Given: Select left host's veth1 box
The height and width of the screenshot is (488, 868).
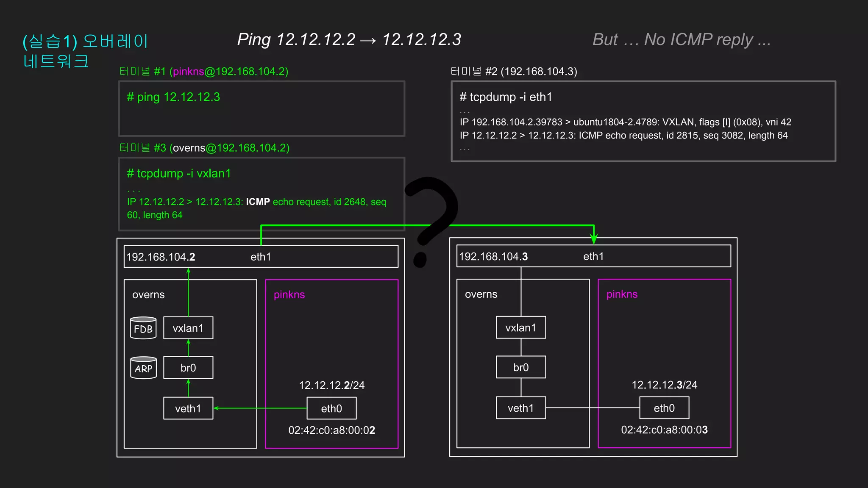Looking at the screenshot, I should tap(188, 408).
